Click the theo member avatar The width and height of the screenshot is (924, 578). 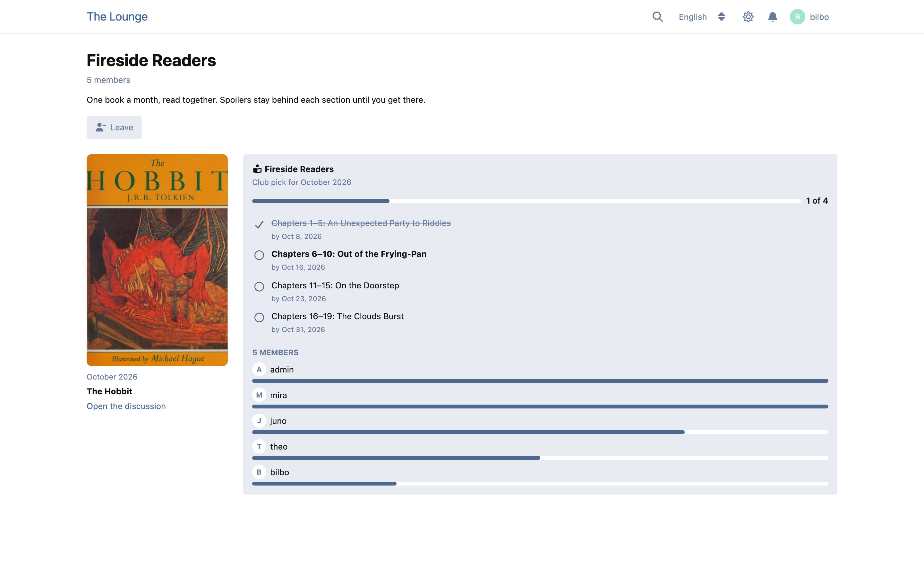coord(259,446)
